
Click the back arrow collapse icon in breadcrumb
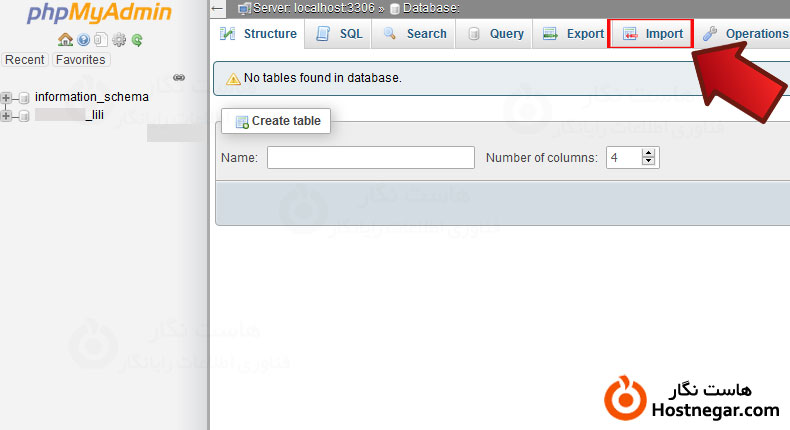pos(217,8)
